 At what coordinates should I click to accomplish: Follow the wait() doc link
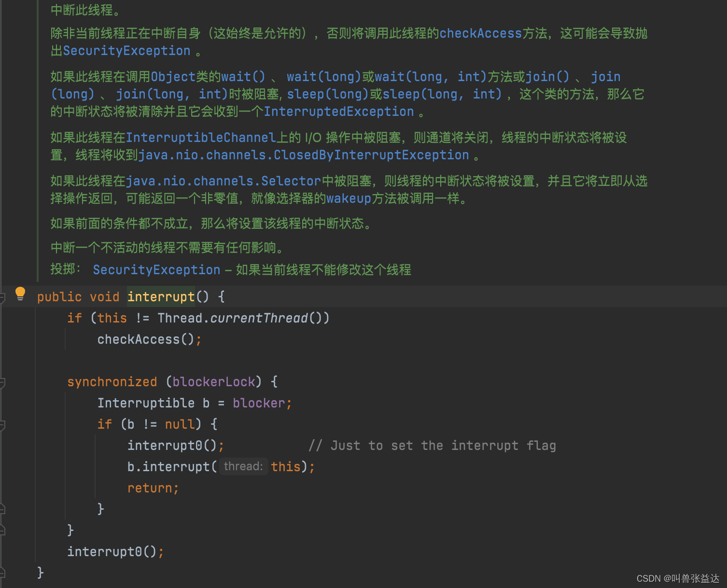coord(243,77)
